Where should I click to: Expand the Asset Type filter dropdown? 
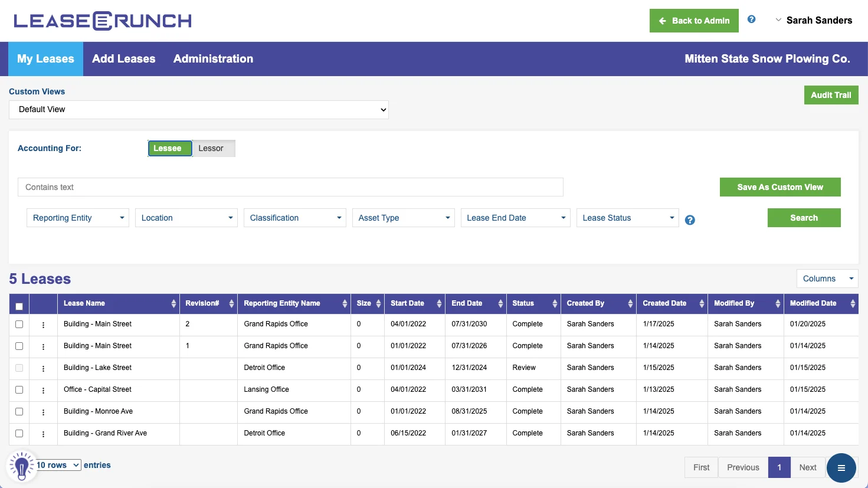point(404,218)
